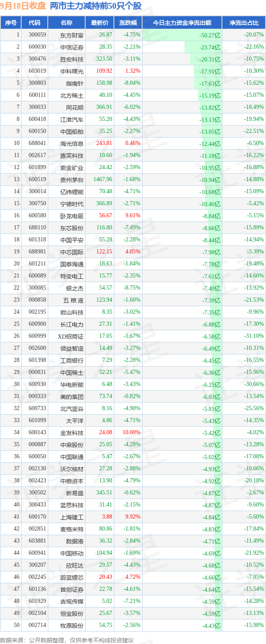The height and width of the screenshot is (644, 266).
Task: Click the 名称 column header
Action: pos(66,23)
